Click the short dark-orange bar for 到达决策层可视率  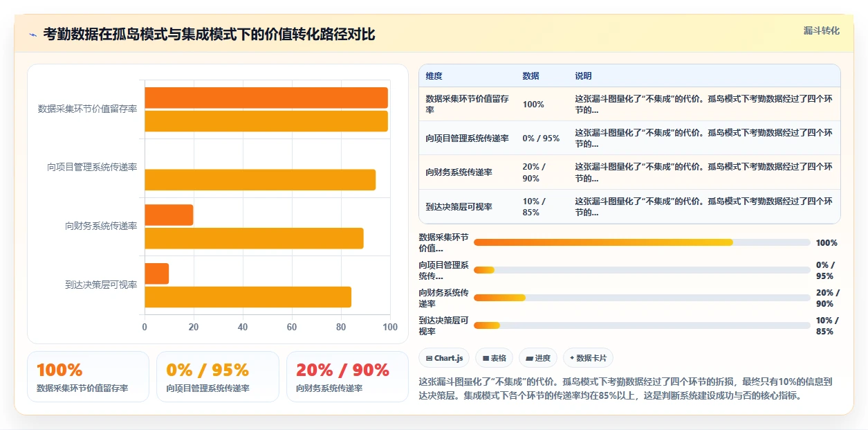pyautogui.click(x=157, y=274)
